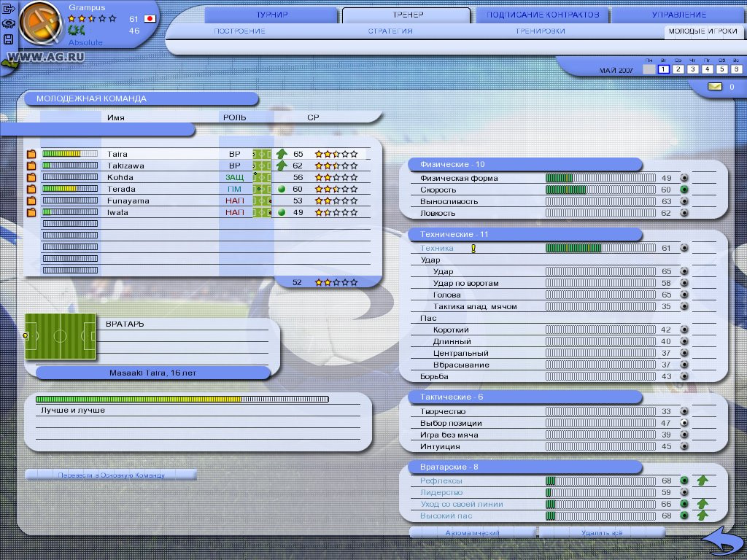Click the blue back arrow icon
This screenshot has height=560, width=747.
(723, 542)
